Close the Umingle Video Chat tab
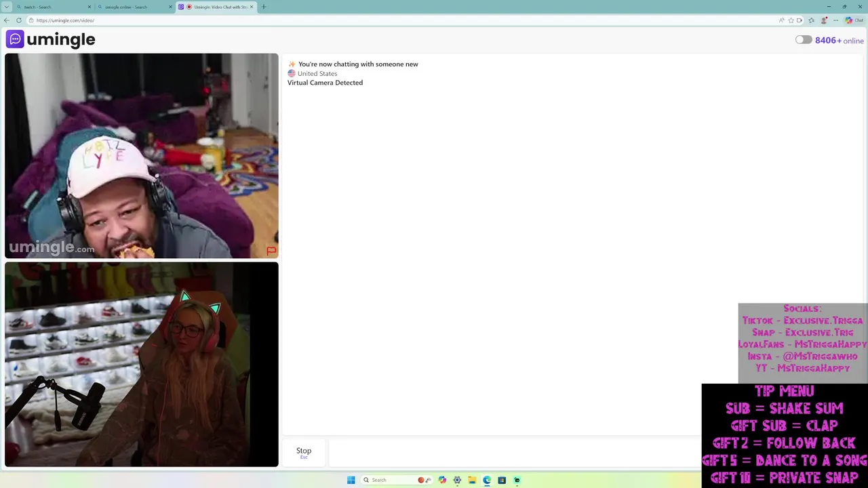The height and width of the screenshot is (488, 868). tap(252, 7)
